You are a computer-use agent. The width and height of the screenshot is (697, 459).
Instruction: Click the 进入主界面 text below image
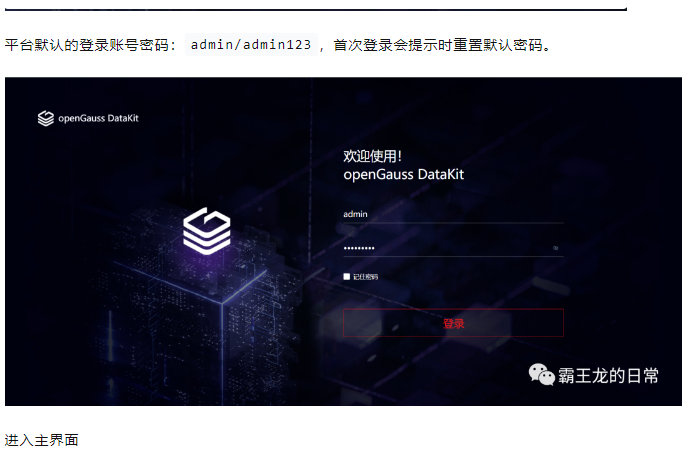(42, 440)
